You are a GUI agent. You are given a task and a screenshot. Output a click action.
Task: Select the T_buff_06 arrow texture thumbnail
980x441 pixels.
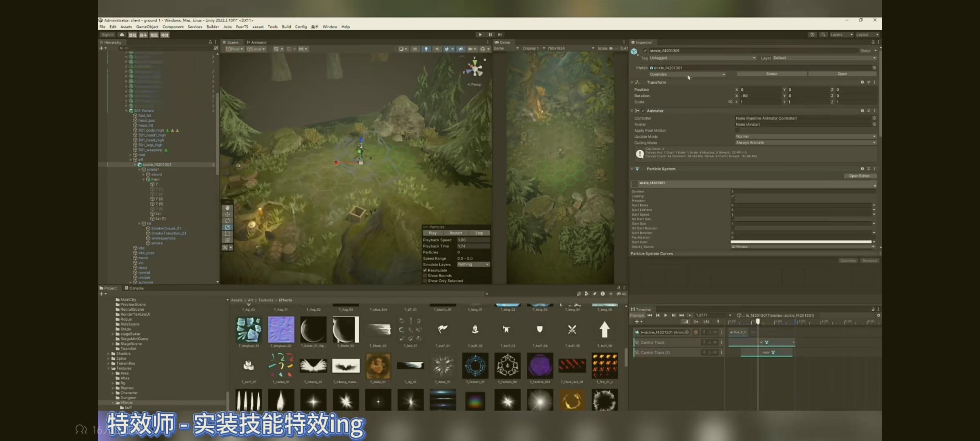[x=604, y=329]
